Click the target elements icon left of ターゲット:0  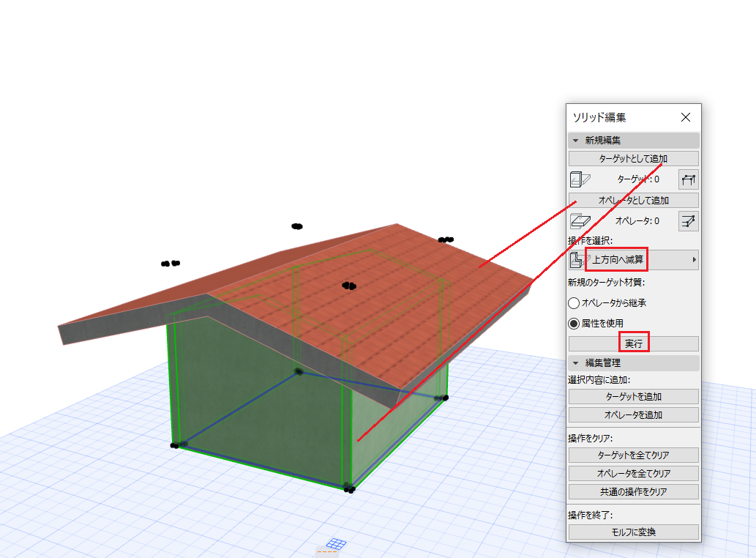pyautogui.click(x=580, y=179)
